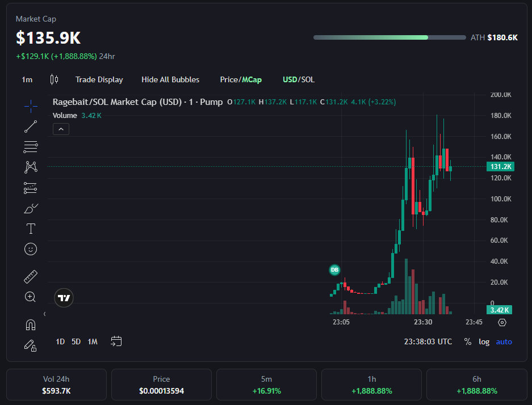
Task: Open the candlestick chart type selector
Action: [x=54, y=79]
